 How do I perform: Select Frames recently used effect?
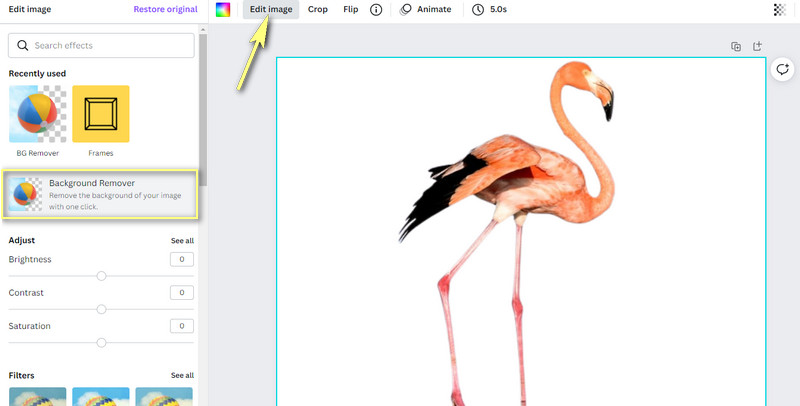[100, 114]
